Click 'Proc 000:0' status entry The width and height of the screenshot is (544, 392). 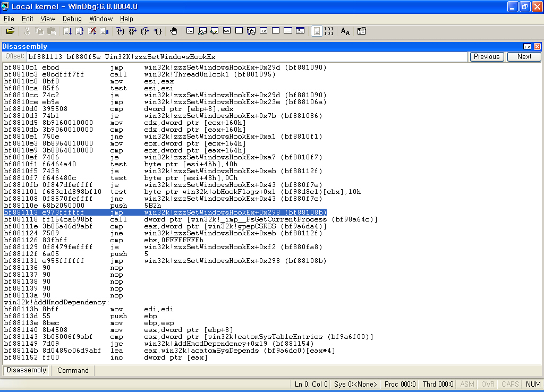(x=400, y=384)
